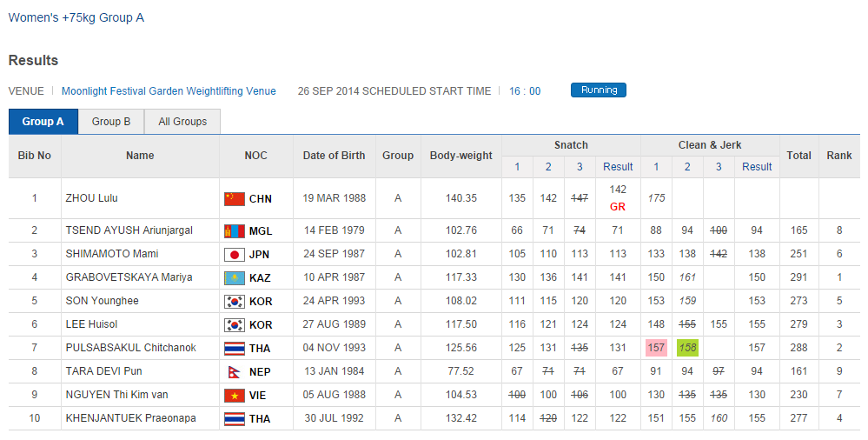Click the green highlighted 158 cell
Viewport: 868px width, 440px height.
(x=687, y=348)
